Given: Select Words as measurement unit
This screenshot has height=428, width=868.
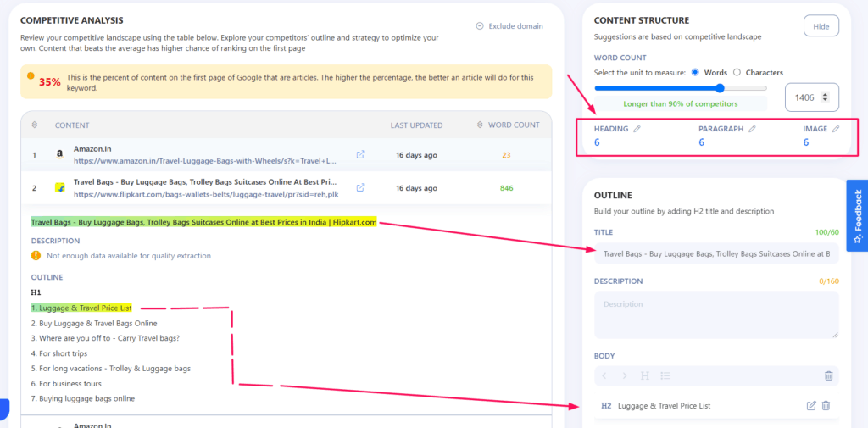Looking at the screenshot, I should [x=697, y=73].
